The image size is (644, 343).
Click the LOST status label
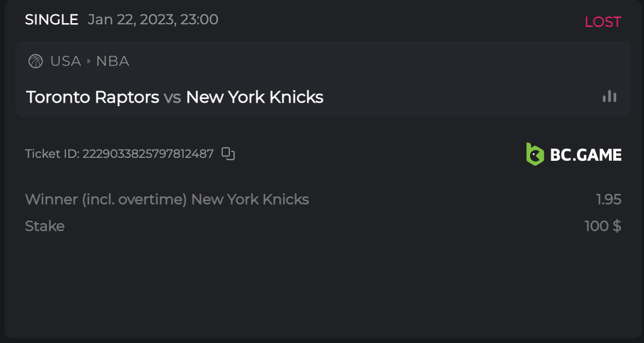tap(602, 22)
